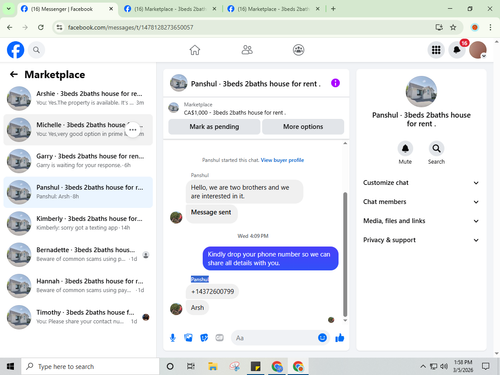Record a voice clip with microphone icon
The image size is (500, 375).
pyautogui.click(x=173, y=338)
